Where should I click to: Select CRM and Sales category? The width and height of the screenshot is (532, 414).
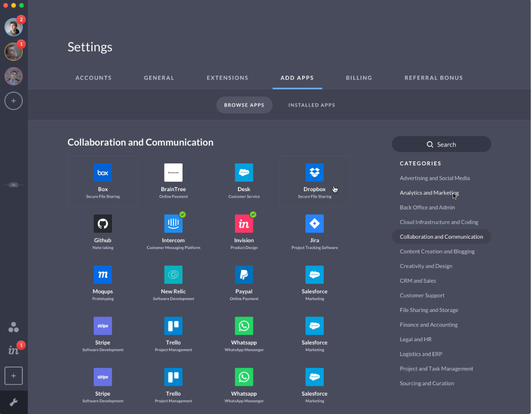pos(417,280)
